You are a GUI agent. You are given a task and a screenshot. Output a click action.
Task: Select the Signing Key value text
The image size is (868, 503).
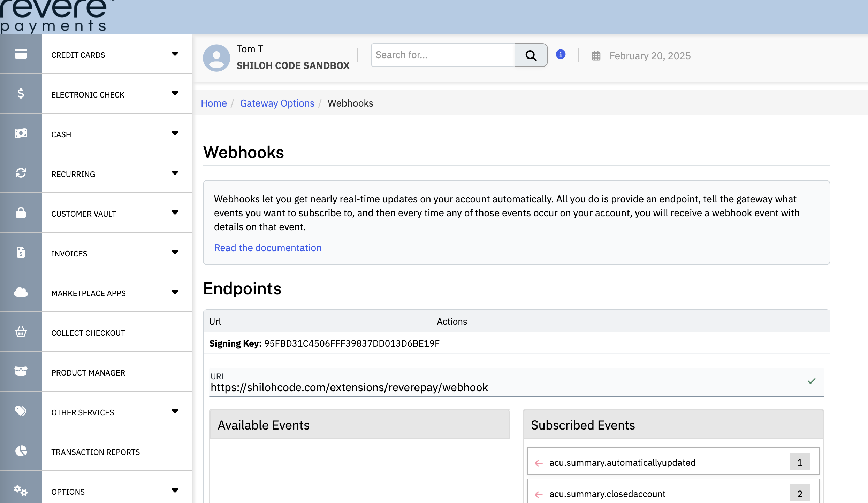click(352, 343)
